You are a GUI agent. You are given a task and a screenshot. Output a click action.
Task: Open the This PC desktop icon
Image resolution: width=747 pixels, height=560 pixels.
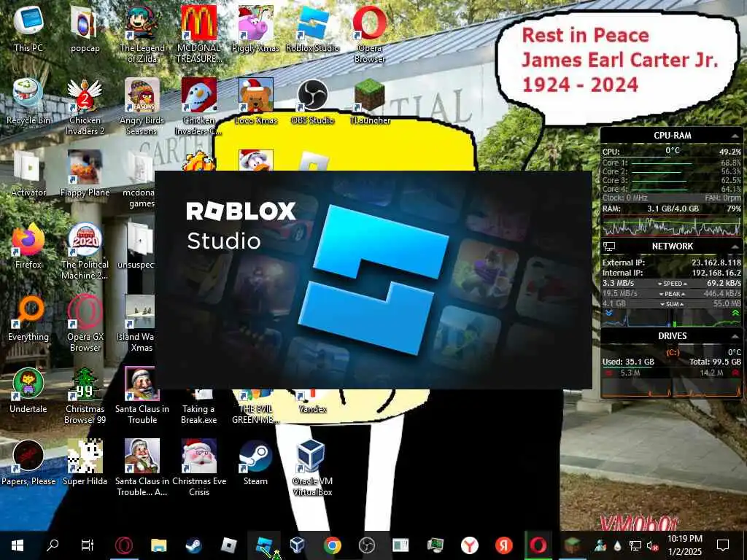click(x=28, y=28)
